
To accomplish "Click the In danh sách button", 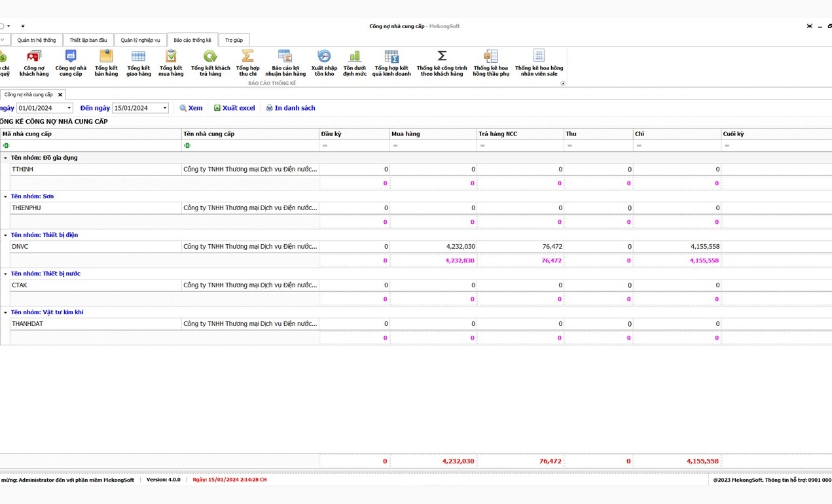I will coord(290,108).
